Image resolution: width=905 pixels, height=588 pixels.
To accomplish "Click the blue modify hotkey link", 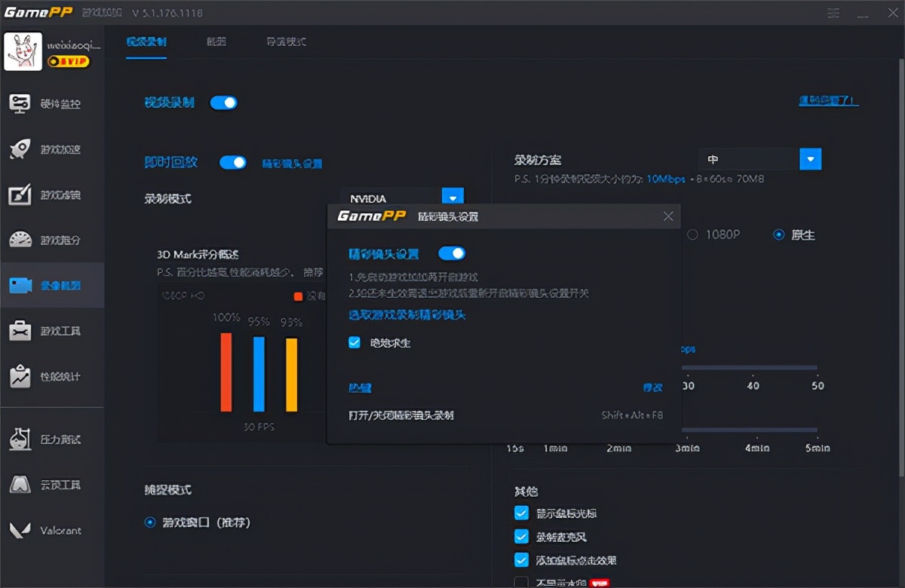I will [x=652, y=387].
